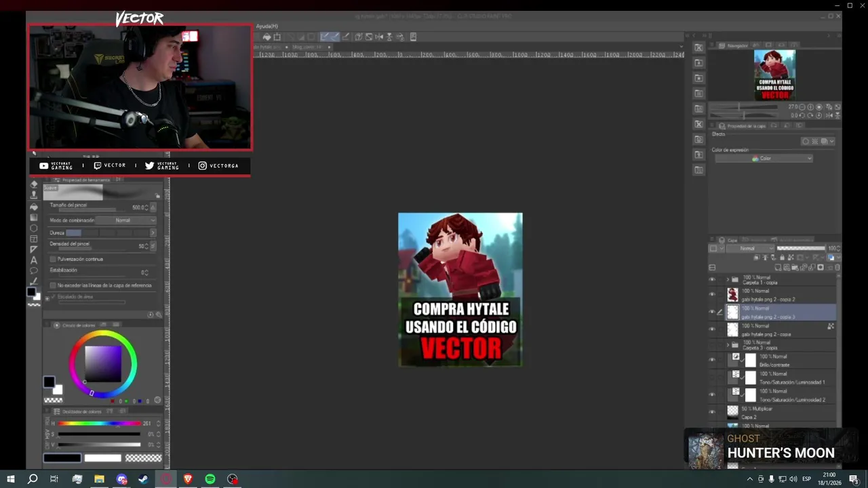The image size is (868, 488).
Task: Click the Delete layer trash icon
Action: (837, 267)
